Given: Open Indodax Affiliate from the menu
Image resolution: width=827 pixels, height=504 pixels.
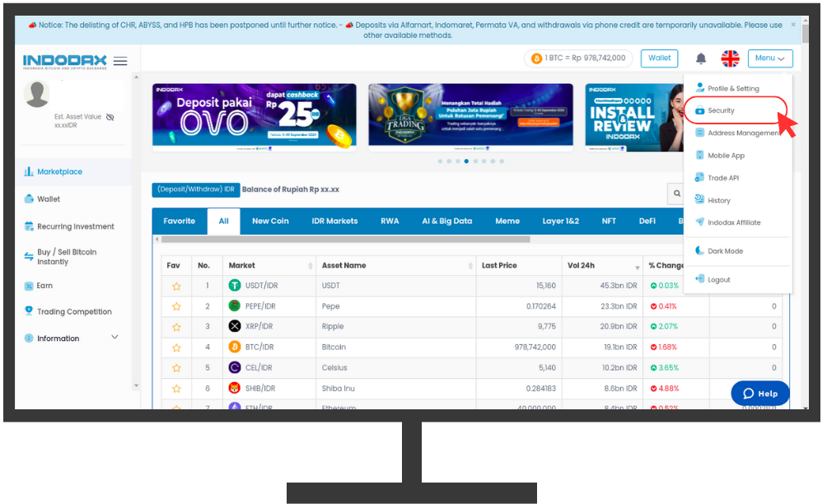Looking at the screenshot, I should click(728, 222).
